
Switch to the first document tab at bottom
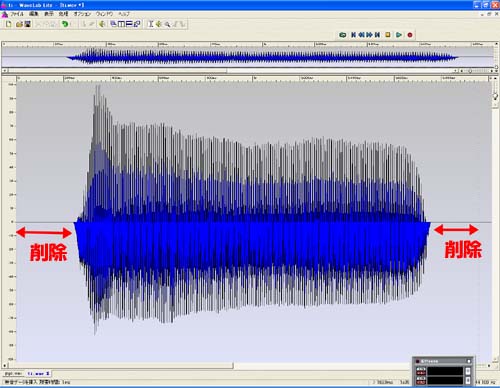point(13,374)
